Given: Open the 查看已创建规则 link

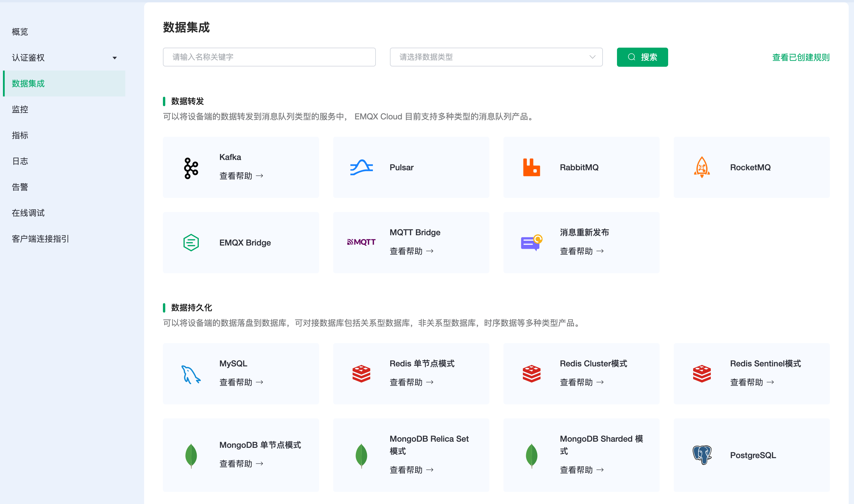Looking at the screenshot, I should coord(800,57).
